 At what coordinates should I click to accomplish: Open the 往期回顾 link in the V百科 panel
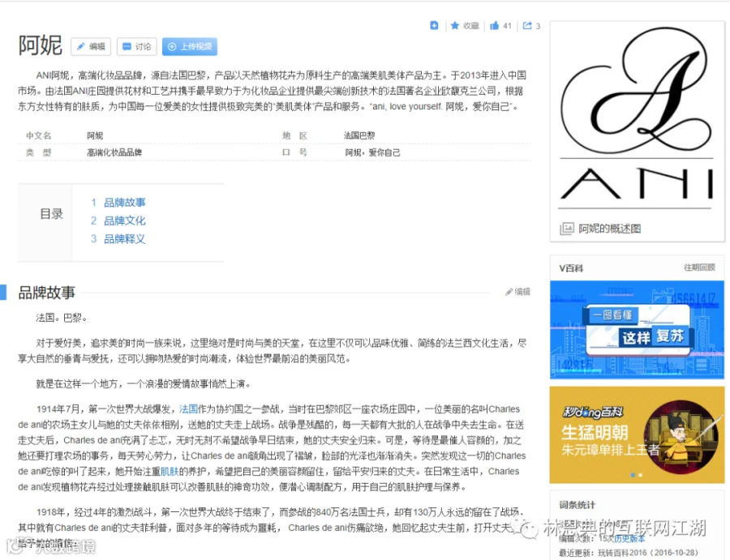(x=699, y=267)
